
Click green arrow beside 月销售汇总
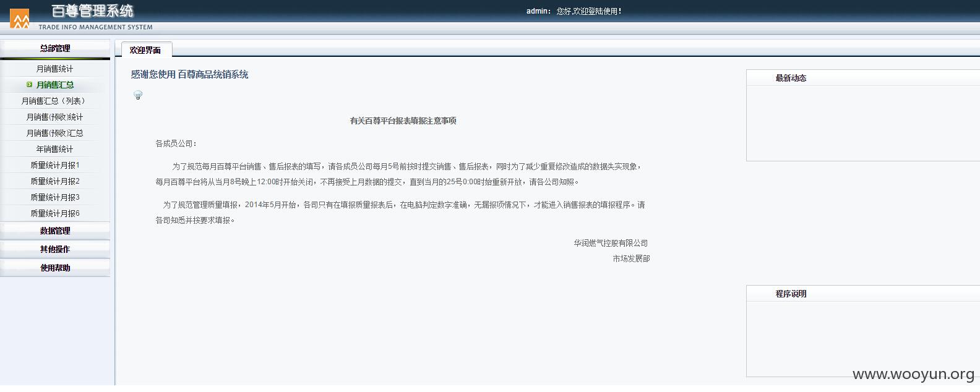pos(29,85)
